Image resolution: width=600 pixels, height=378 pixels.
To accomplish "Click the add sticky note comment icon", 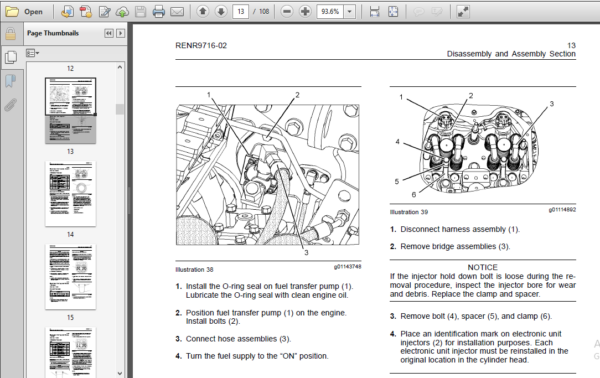I will tap(419, 12).
